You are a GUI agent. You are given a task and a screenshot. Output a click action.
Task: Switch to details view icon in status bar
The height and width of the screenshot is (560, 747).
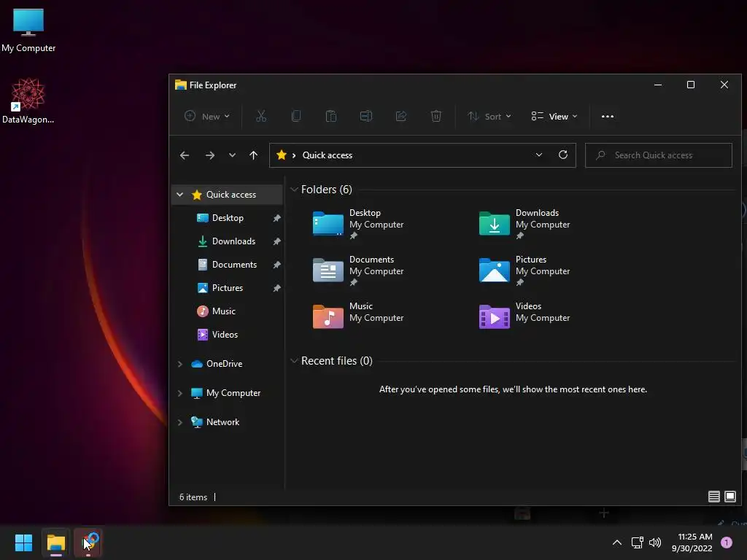tap(713, 497)
